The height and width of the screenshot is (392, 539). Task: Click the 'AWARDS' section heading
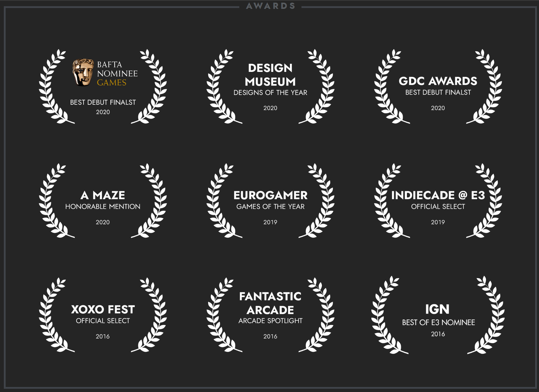[x=271, y=6]
